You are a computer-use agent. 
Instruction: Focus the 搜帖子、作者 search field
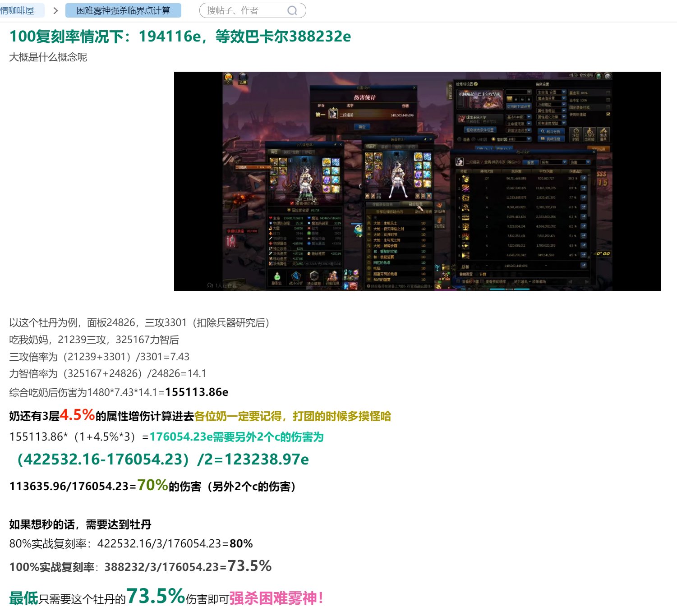pyautogui.click(x=253, y=10)
